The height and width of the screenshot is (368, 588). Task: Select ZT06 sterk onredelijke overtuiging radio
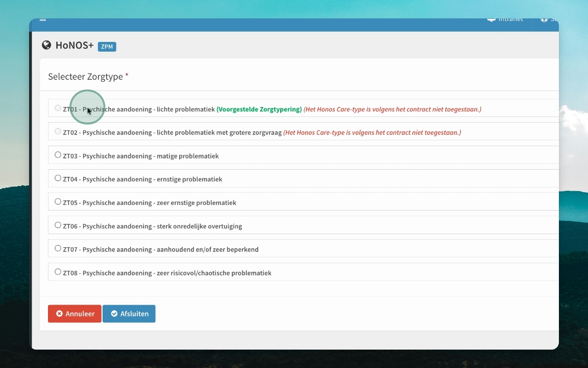(x=58, y=225)
